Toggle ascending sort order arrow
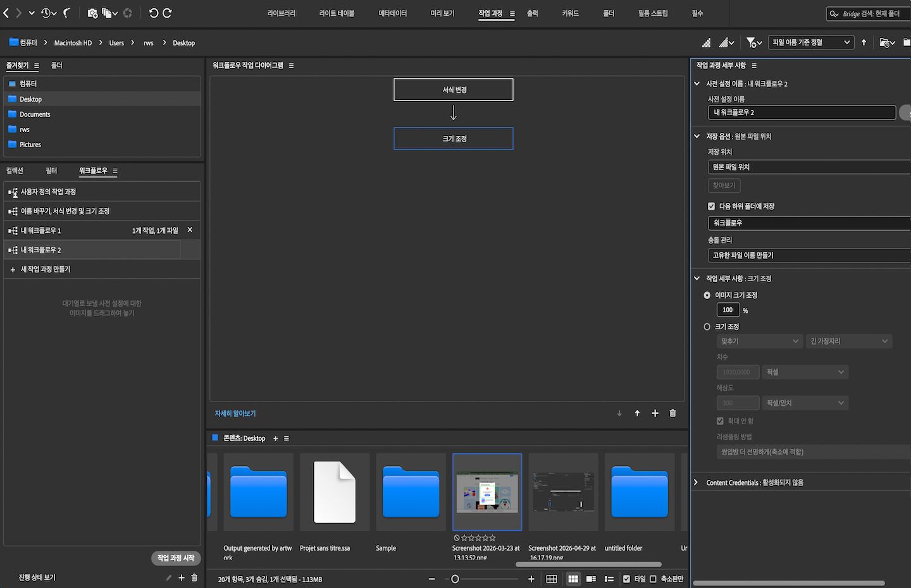Image resolution: width=911 pixels, height=588 pixels. click(x=864, y=42)
